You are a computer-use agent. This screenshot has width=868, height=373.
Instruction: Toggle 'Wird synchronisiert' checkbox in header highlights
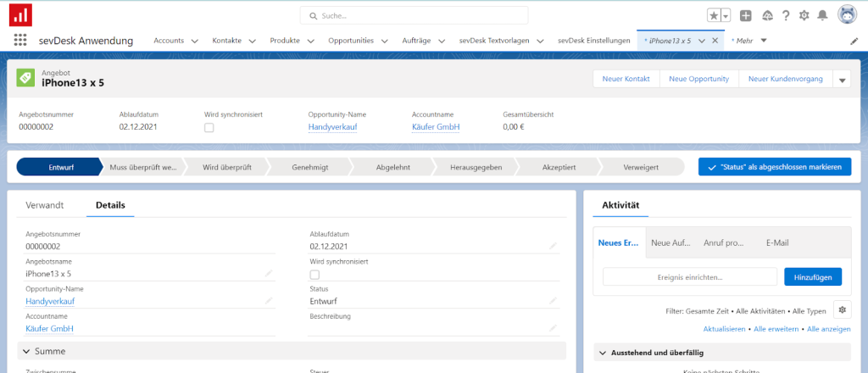209,127
